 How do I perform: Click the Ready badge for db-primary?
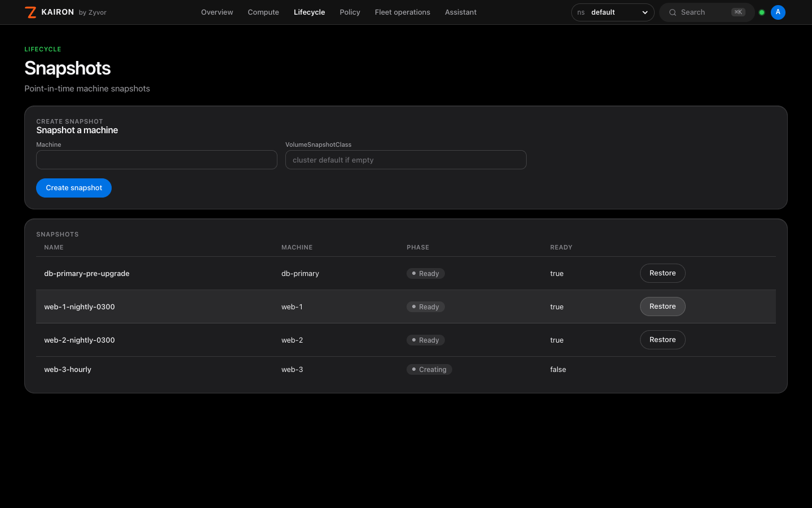[426, 274]
